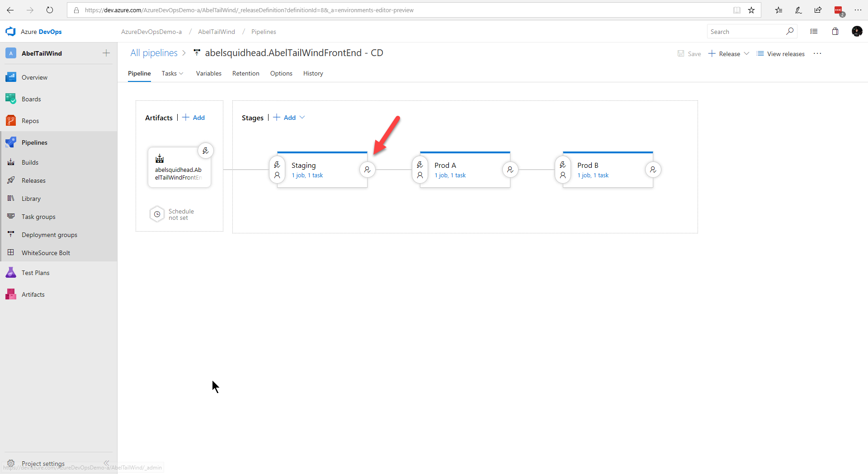This screenshot has height=474, width=868.
Task: Go to All pipelines breadcrumb
Action: tap(154, 53)
